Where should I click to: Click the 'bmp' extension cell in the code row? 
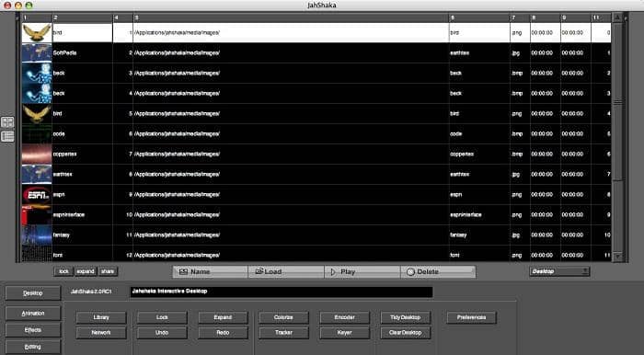point(520,133)
